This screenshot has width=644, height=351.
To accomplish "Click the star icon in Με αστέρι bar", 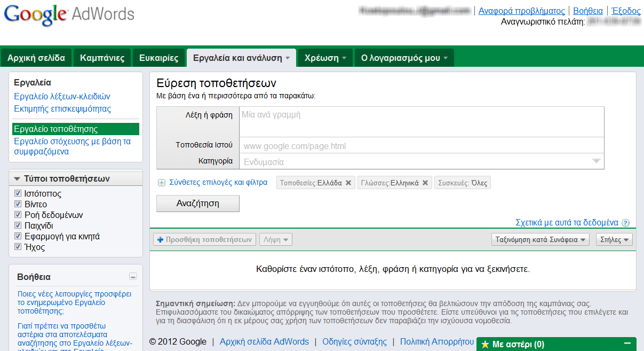I will pyautogui.click(x=485, y=345).
